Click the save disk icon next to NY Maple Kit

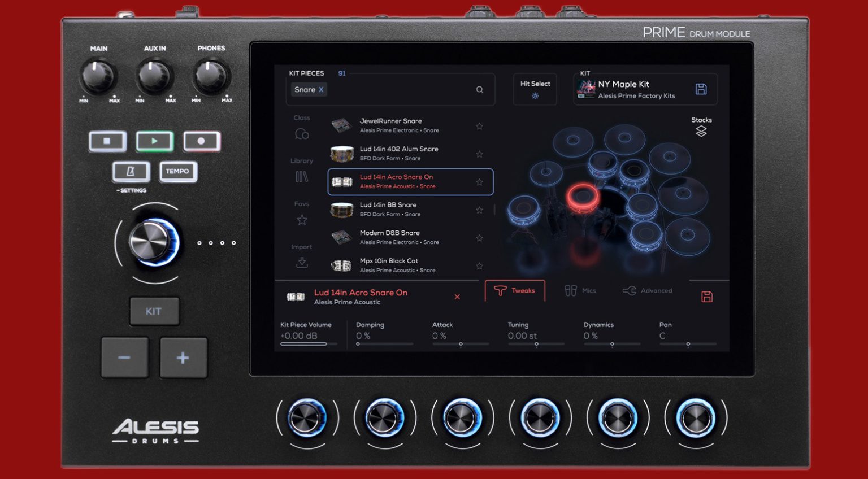(x=701, y=88)
